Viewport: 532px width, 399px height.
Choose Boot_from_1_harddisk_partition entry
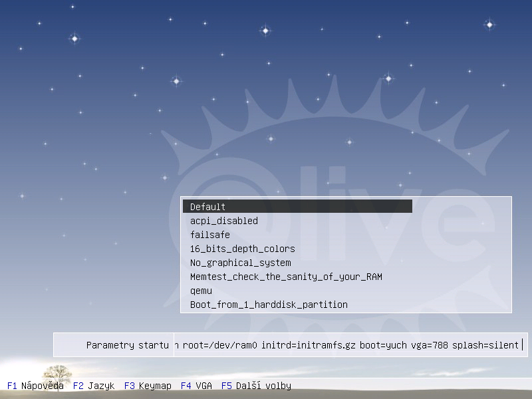269,305
